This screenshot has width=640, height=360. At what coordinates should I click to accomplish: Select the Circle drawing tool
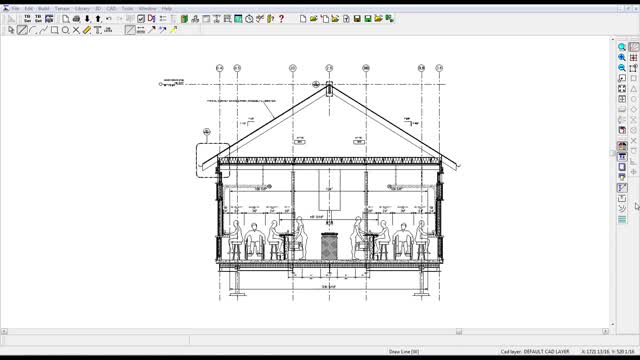click(x=65, y=30)
